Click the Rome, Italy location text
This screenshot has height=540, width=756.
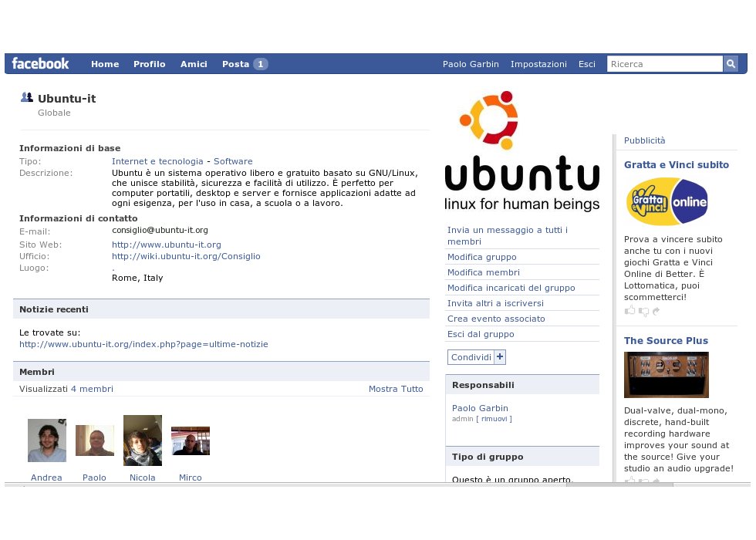click(x=137, y=278)
